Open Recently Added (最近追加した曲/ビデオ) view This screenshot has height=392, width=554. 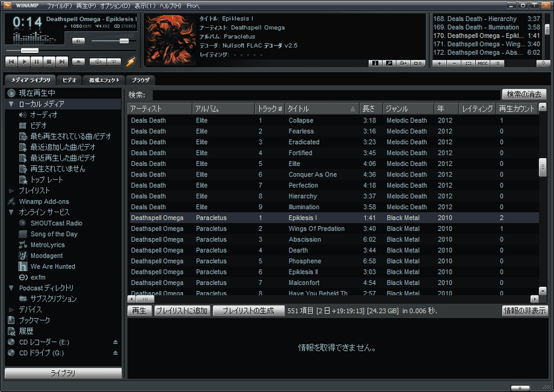point(63,147)
